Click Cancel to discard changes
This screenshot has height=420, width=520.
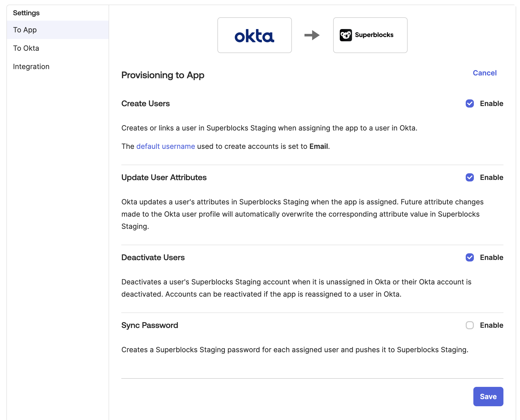(x=484, y=72)
